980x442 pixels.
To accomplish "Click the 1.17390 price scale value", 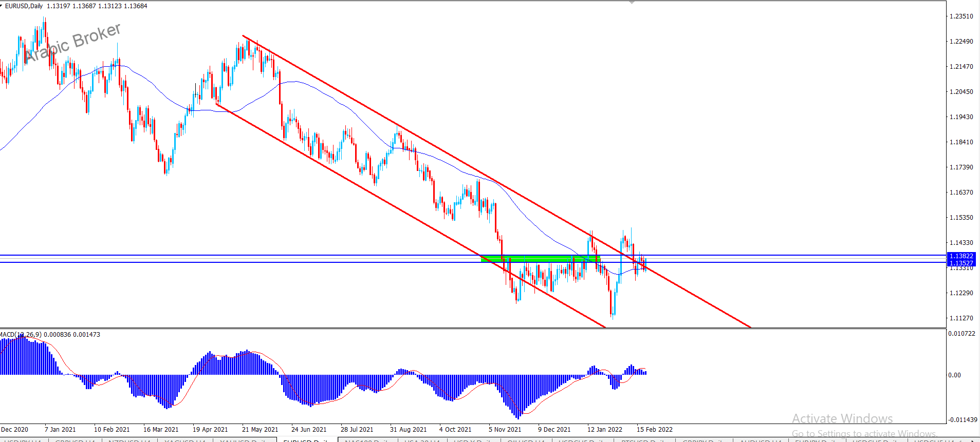I will 961,167.
